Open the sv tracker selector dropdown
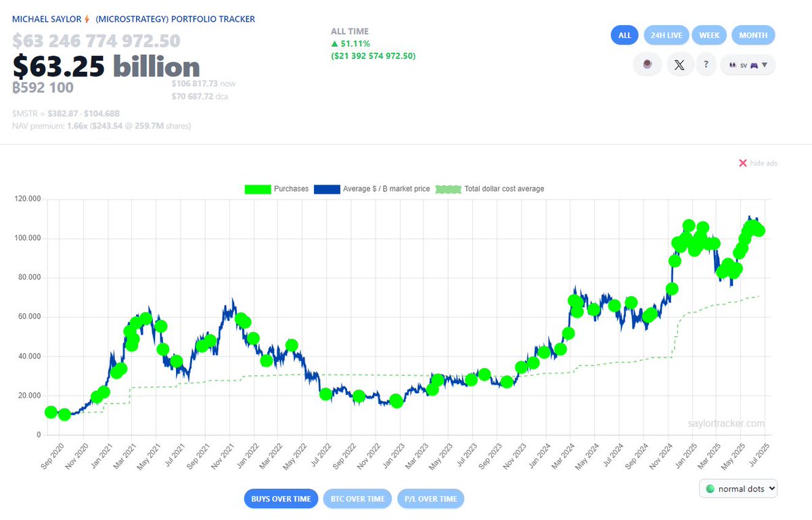Image resolution: width=812 pixels, height=520 pixels. point(748,65)
